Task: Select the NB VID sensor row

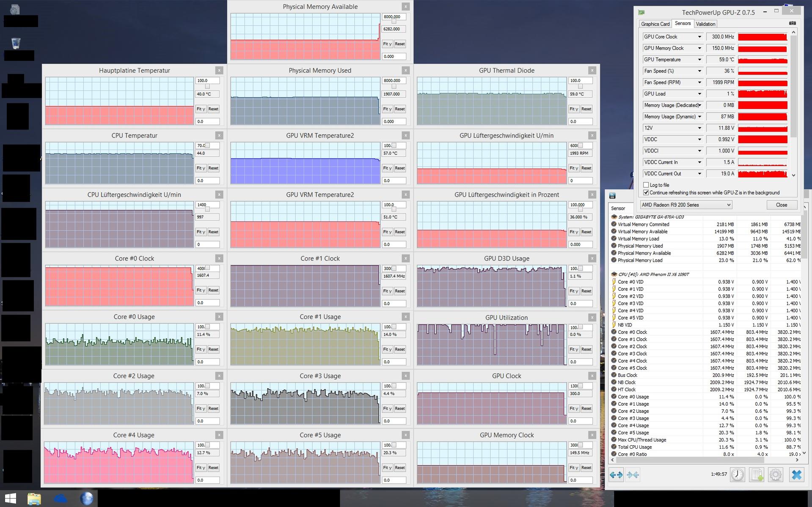Action: coord(705,325)
